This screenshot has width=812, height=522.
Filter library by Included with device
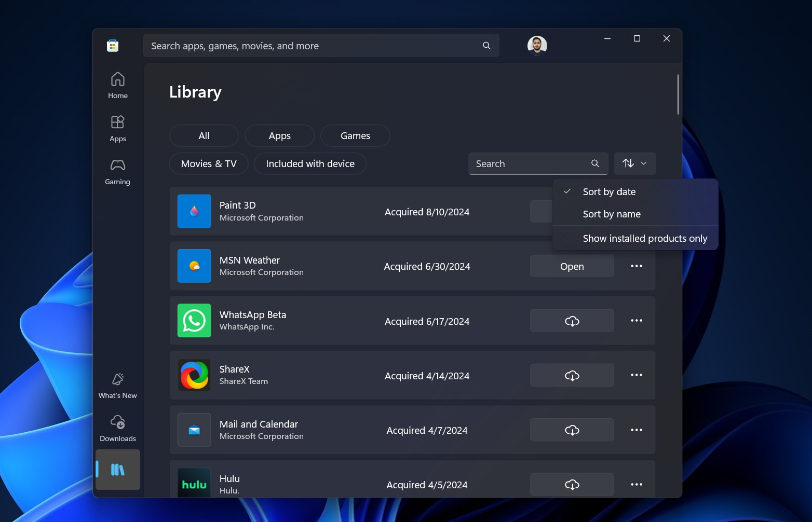click(309, 163)
